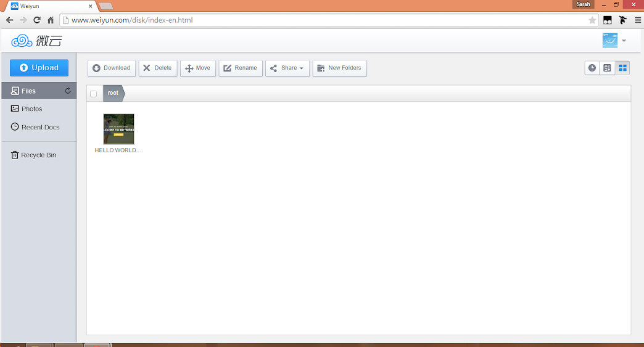Click the Rename toolbar button
The height and width of the screenshot is (347, 644).
241,68
